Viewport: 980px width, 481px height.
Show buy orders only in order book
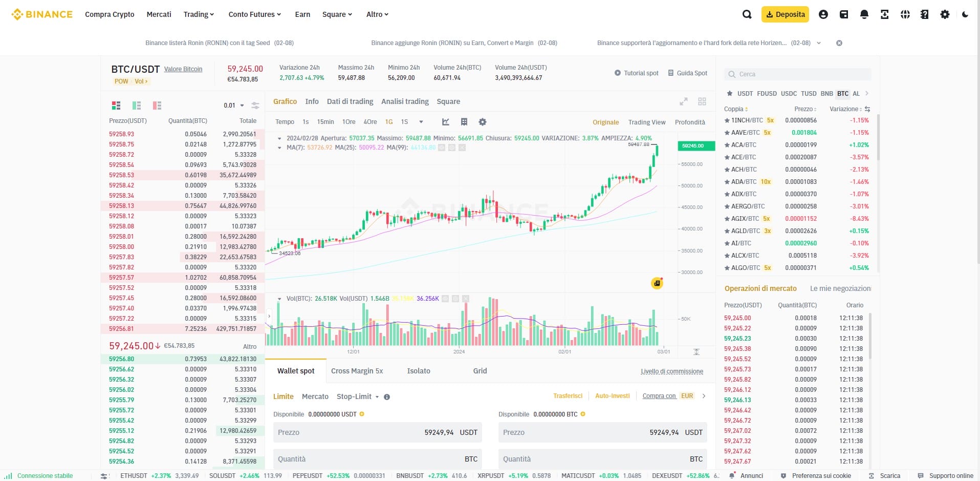pos(137,106)
